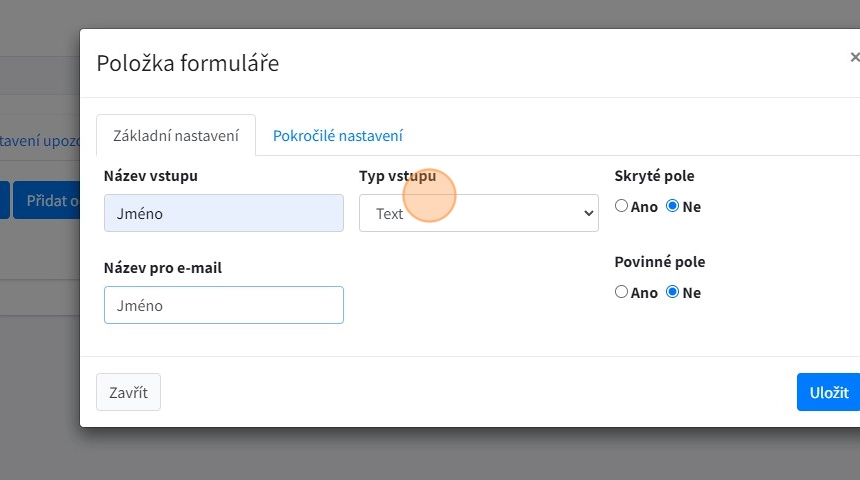The width and height of the screenshot is (860, 480).
Task: Click the Název pro e-mail label
Action: 162,268
